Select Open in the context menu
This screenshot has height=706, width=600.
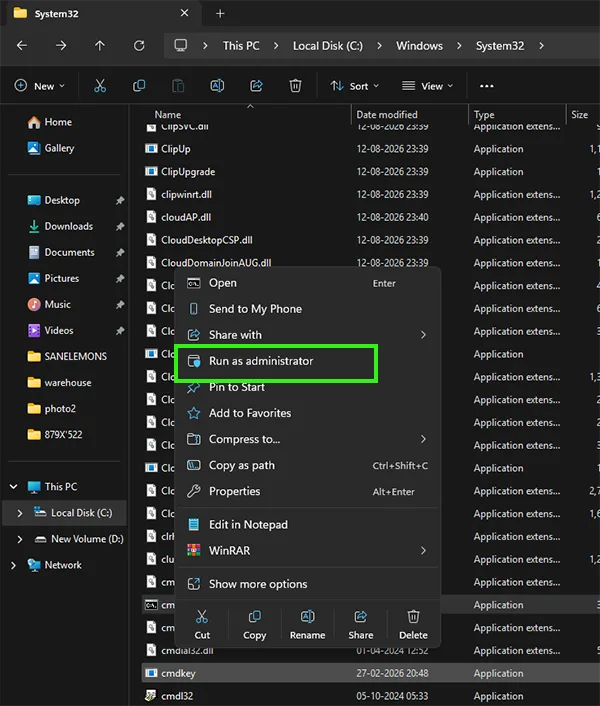(x=307, y=283)
